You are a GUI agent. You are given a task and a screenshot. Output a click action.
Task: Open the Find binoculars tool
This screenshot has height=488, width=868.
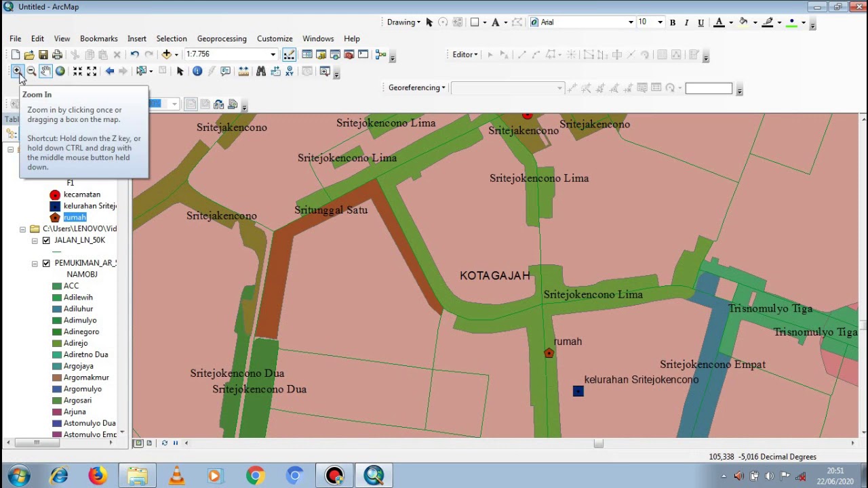(261, 71)
